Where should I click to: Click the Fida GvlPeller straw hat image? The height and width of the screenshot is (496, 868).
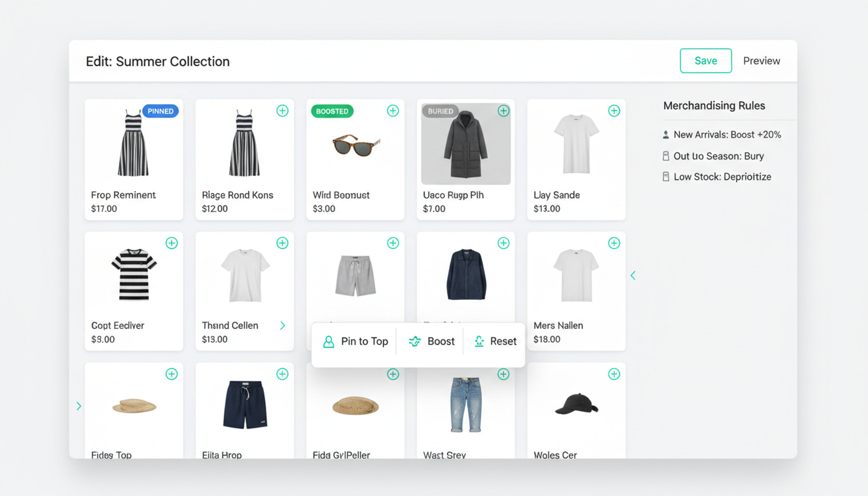click(x=355, y=405)
